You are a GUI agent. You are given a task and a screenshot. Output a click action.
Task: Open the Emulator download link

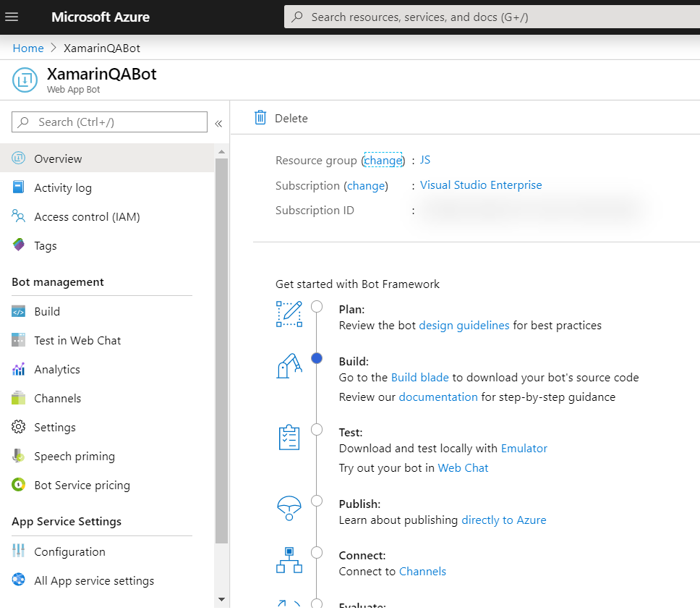click(524, 448)
